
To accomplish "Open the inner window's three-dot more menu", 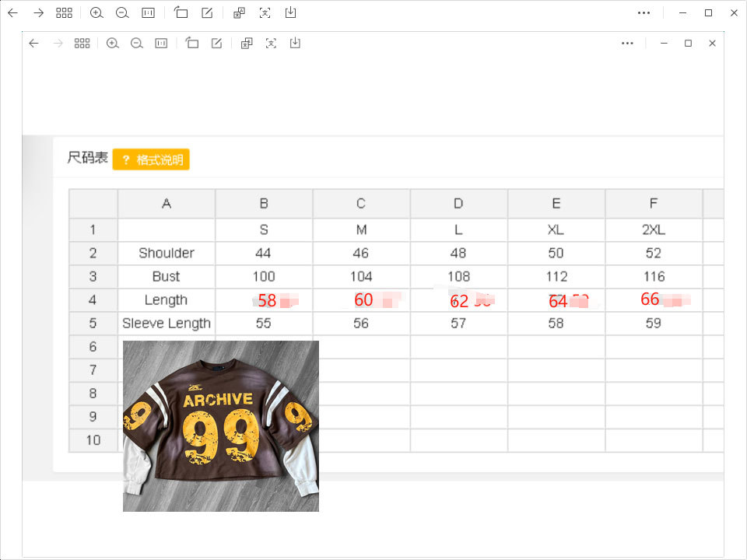I will click(x=627, y=44).
